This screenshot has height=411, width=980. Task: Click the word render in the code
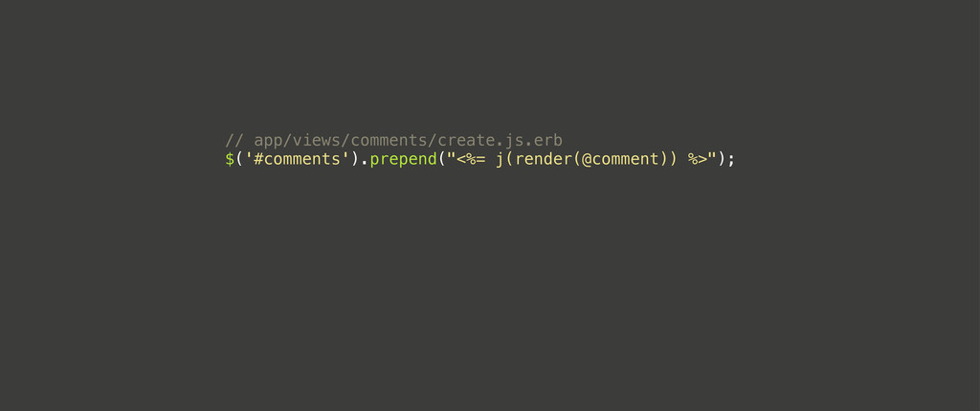(x=544, y=159)
